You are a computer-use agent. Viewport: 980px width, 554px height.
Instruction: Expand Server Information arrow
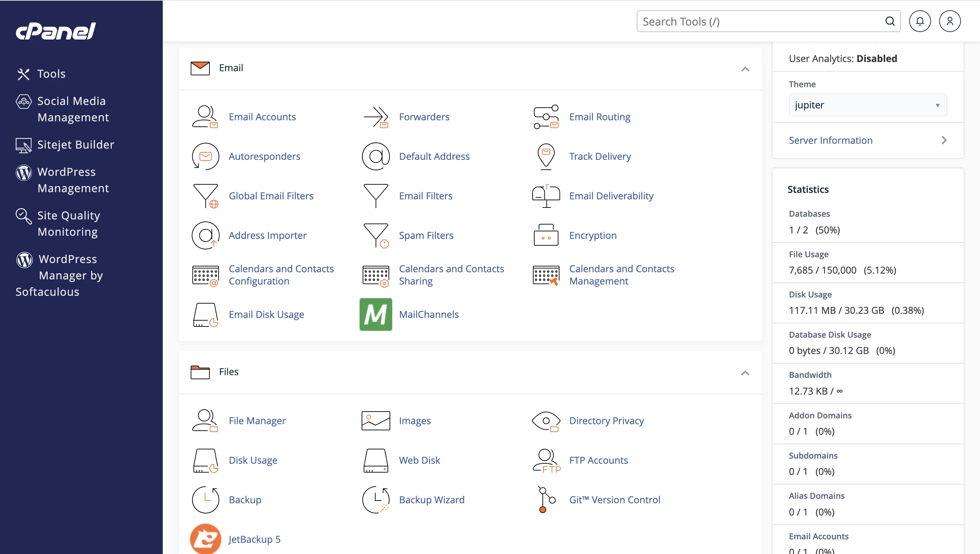pyautogui.click(x=944, y=140)
